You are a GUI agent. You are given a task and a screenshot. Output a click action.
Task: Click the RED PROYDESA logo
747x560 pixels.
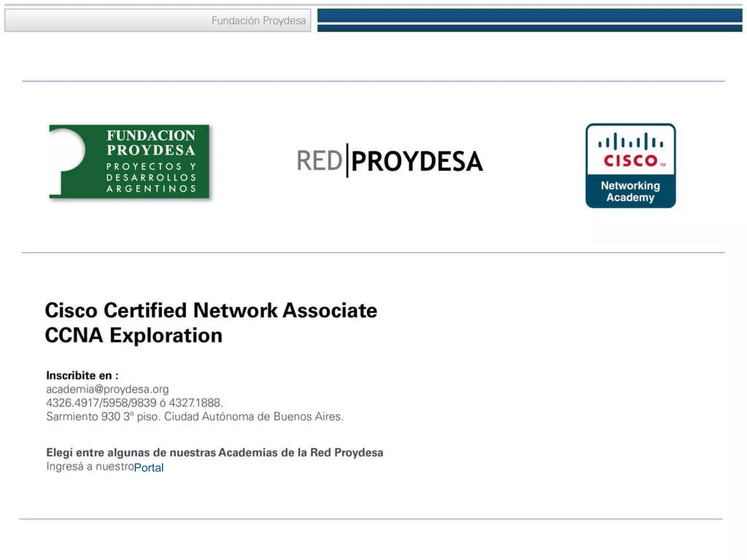pyautogui.click(x=390, y=161)
